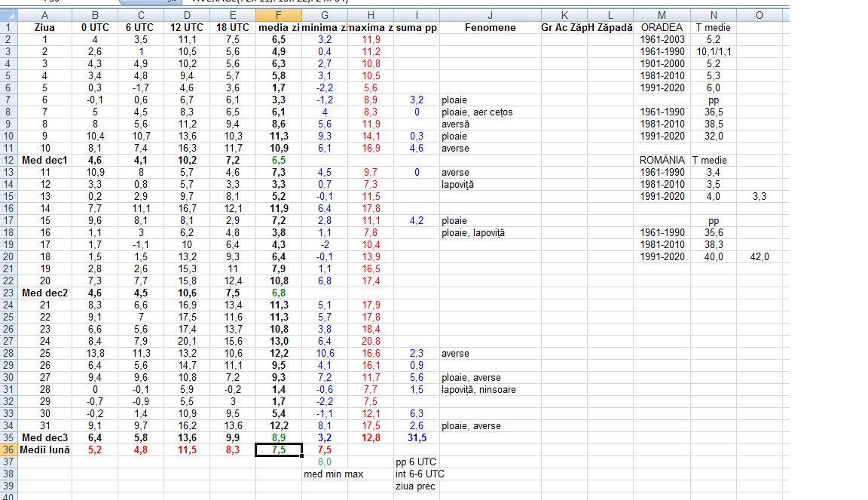
Task: Select row 12 header
Action: 8,160
